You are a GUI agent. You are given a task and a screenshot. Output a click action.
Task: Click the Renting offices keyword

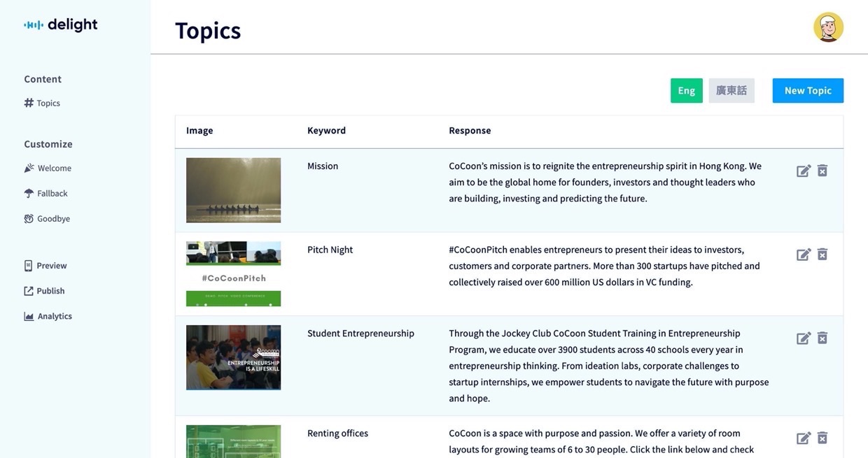point(337,434)
